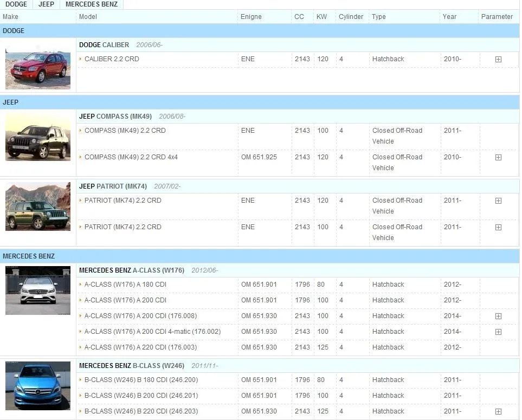Click the Enigne column header
The width and height of the screenshot is (522, 420).
pyautogui.click(x=251, y=17)
